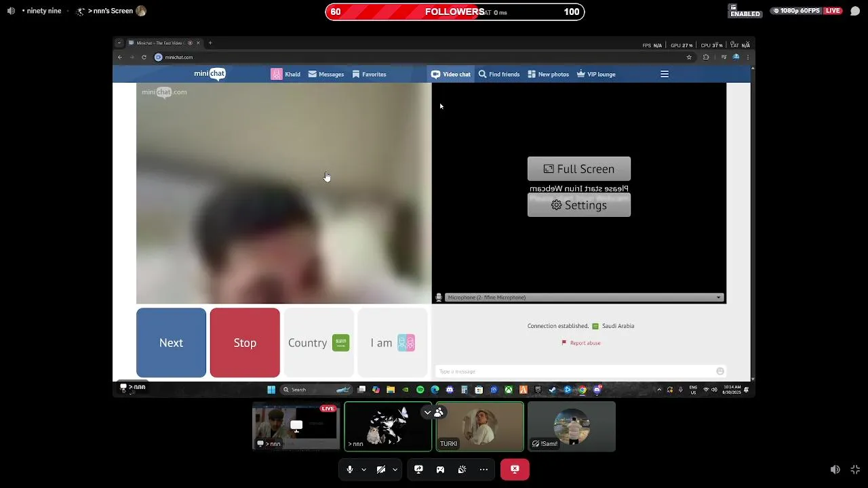The image size is (868, 488).
Task: Collapse participants with the chevron people button
Action: [433, 412]
